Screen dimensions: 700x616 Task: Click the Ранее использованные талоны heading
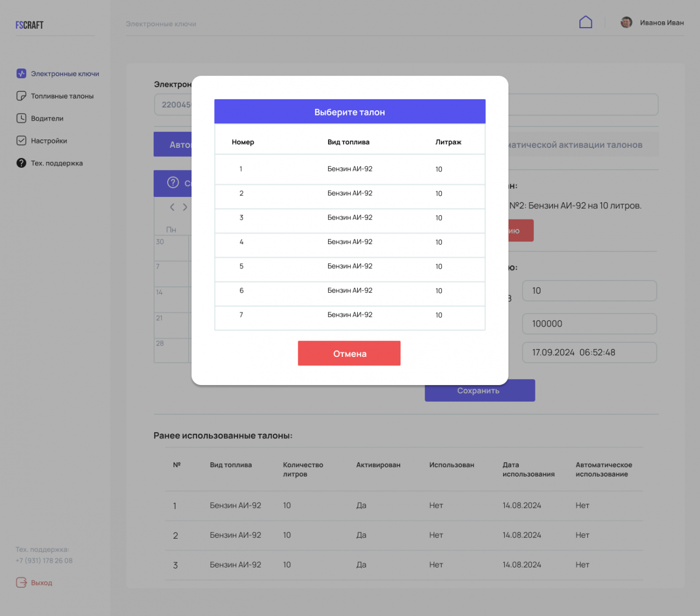point(223,436)
